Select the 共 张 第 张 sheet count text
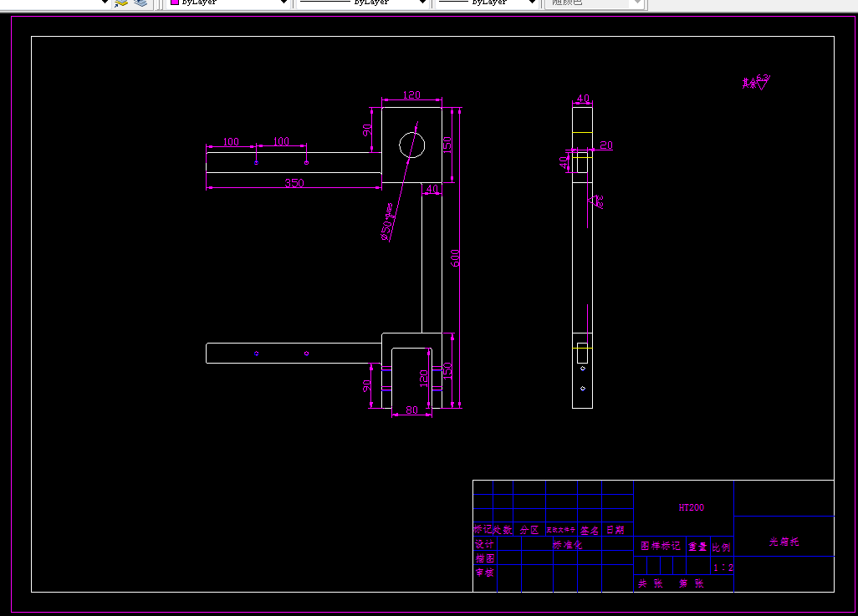Image resolution: width=858 pixels, height=616 pixels. [x=671, y=583]
